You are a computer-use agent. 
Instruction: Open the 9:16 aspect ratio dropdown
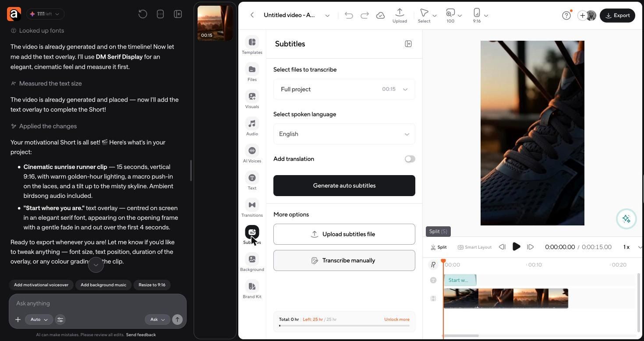coord(480,15)
